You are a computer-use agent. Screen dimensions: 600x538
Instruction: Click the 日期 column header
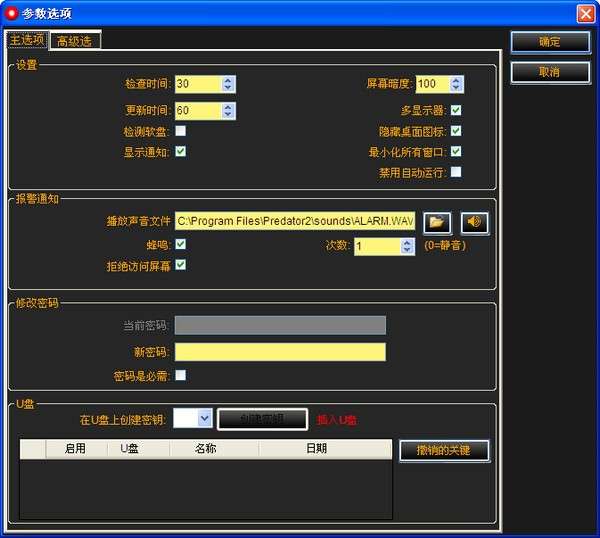click(325, 449)
